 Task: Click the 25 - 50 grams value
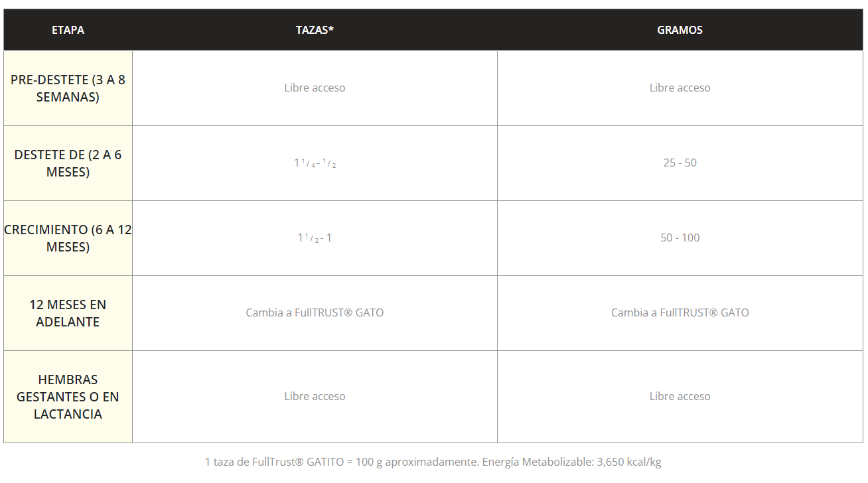click(x=680, y=163)
